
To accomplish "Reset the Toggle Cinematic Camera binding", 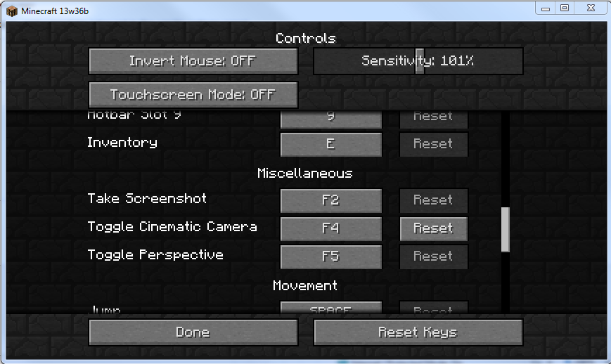I will click(433, 228).
